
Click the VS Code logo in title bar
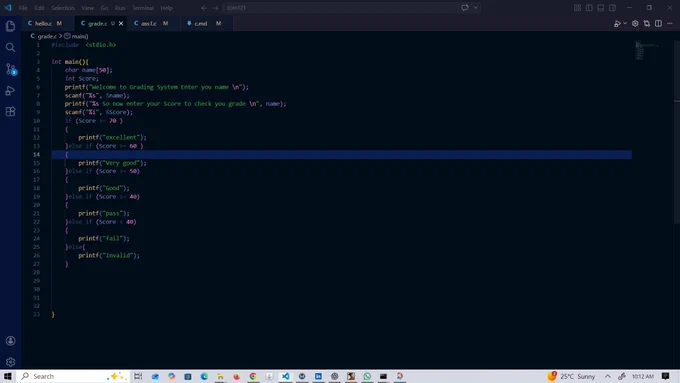(x=8, y=8)
